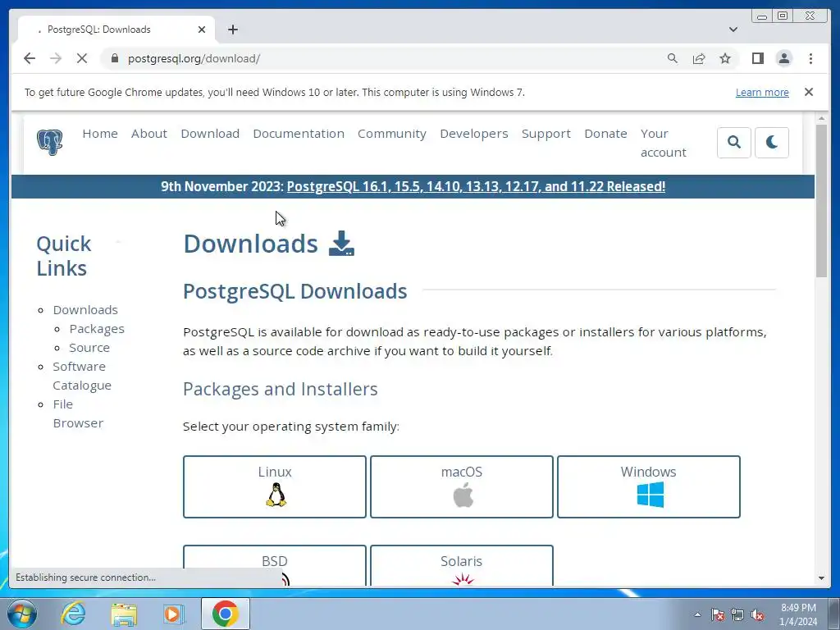This screenshot has height=630, width=840.
Task: Go back to the previous page
Action: point(30,58)
